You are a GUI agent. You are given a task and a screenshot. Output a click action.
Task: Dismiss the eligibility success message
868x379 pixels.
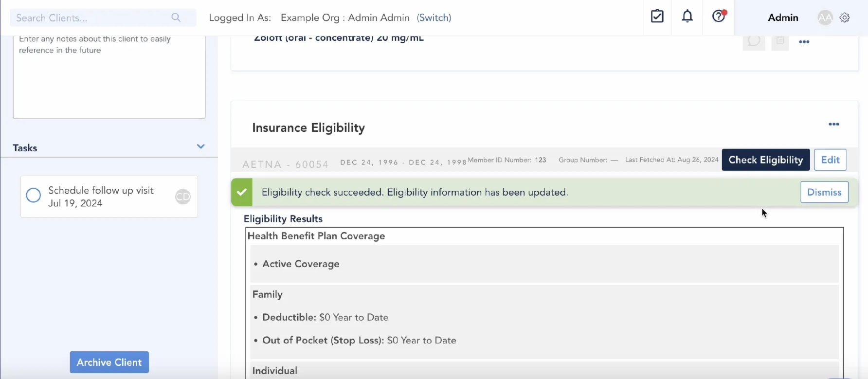pos(824,192)
